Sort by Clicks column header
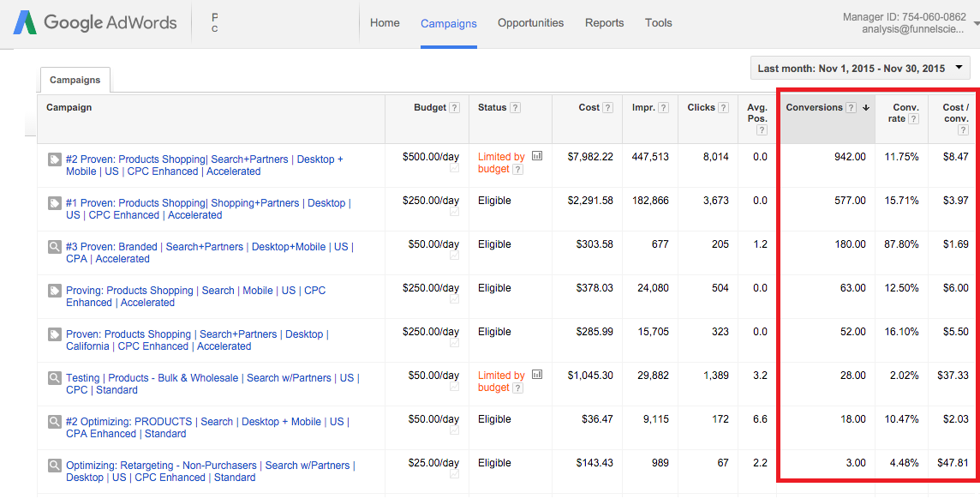The width and height of the screenshot is (980, 499). [701, 107]
